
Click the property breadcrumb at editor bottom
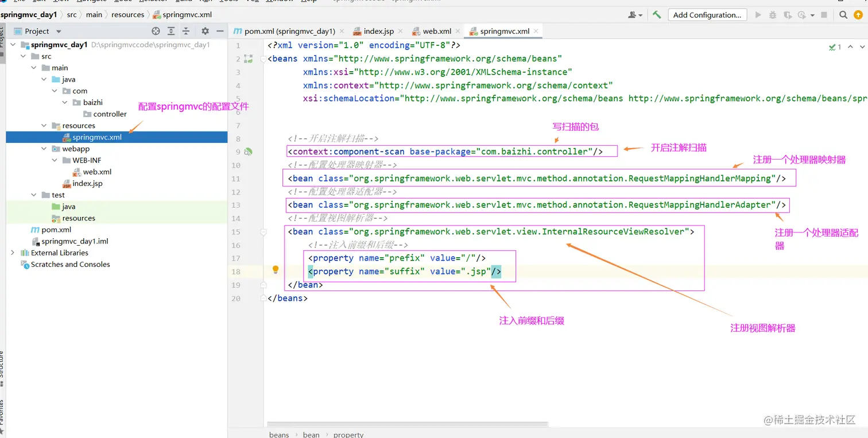coord(348,435)
